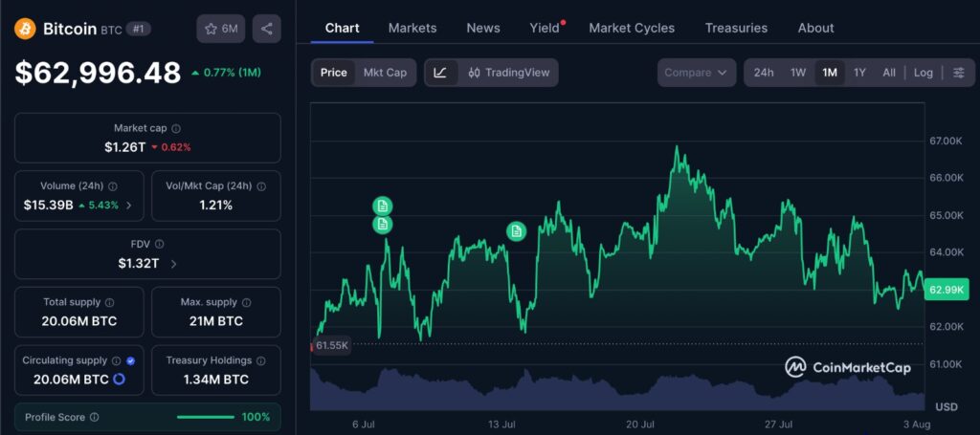
Task: Click the 61.55K starting price label
Action: point(332,344)
